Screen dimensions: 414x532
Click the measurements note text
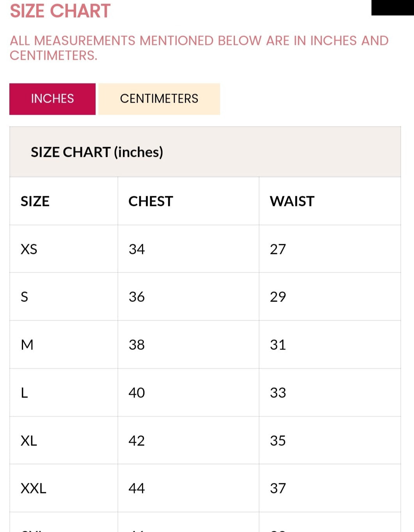click(x=199, y=48)
